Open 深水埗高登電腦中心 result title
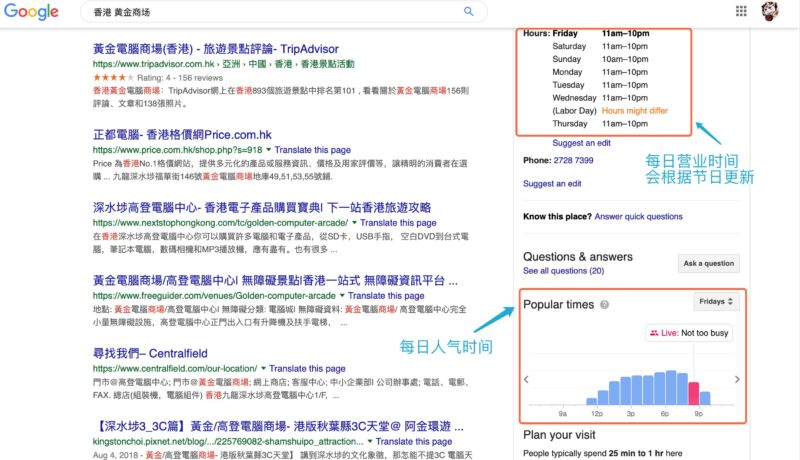 click(x=262, y=208)
